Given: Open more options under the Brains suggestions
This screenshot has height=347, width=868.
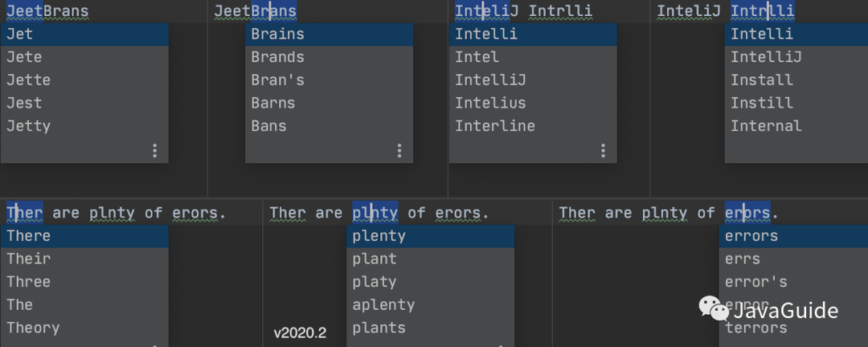Looking at the screenshot, I should click(399, 150).
